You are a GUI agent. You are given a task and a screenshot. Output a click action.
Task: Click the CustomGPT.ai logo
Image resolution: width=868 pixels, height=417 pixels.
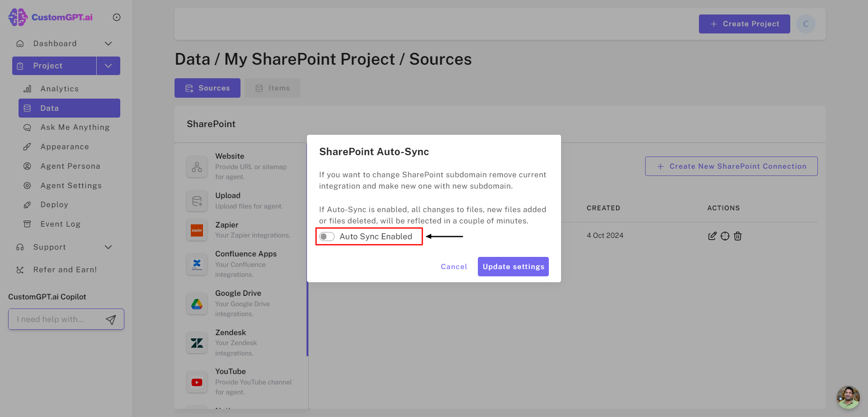tap(50, 17)
